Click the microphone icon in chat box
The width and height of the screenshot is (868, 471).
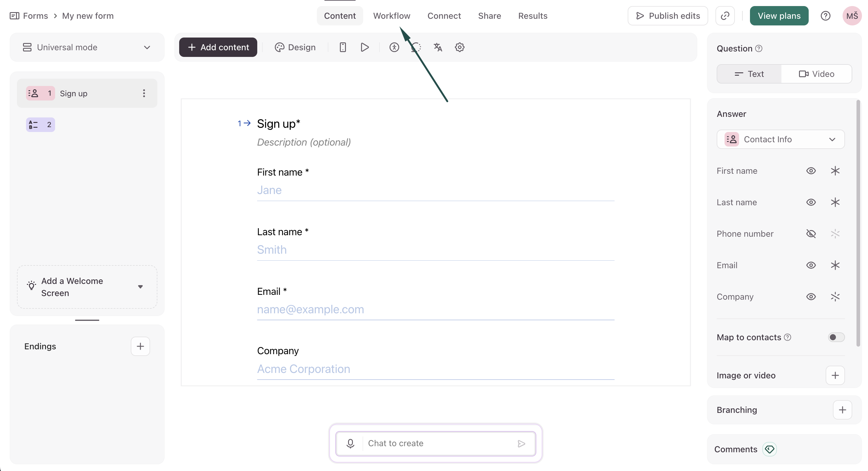click(350, 443)
